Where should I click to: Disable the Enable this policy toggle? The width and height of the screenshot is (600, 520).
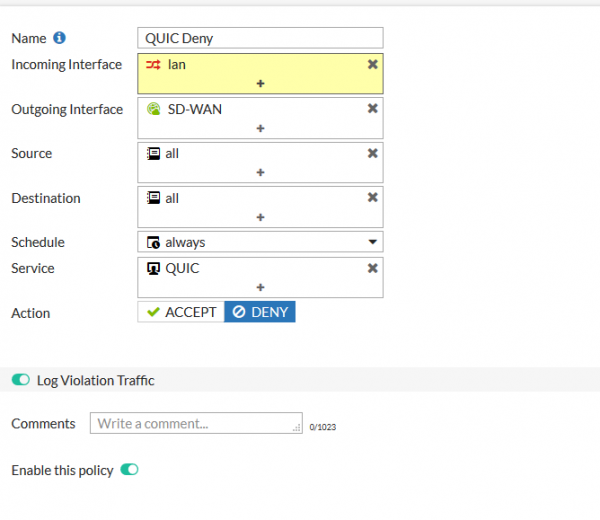click(129, 469)
